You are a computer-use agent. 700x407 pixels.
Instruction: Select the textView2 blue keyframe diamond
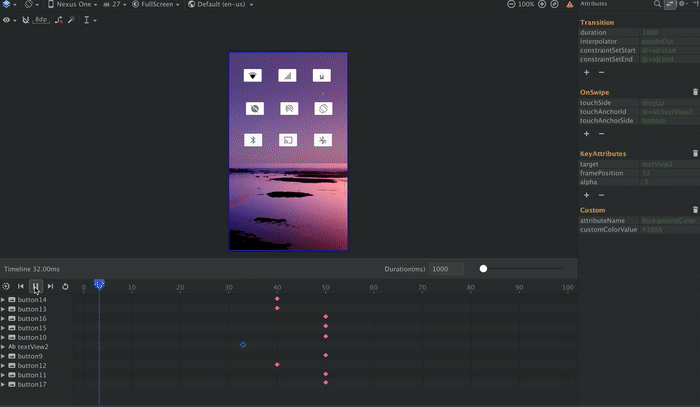click(243, 345)
